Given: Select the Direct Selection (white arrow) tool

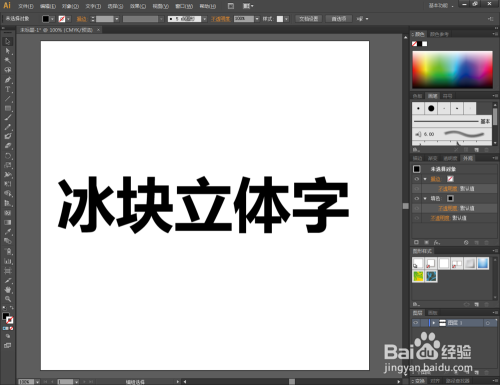Looking at the screenshot, I should [8, 51].
